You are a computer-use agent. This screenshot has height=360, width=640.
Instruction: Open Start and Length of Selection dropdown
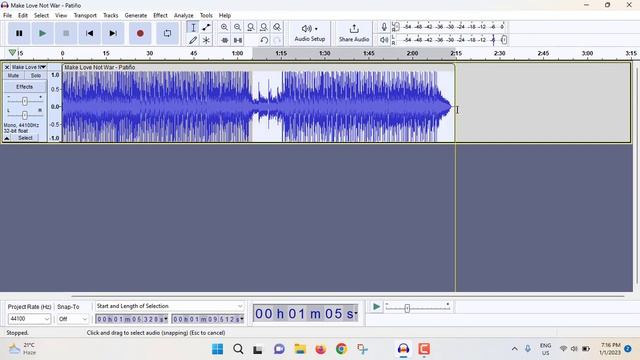coord(169,306)
